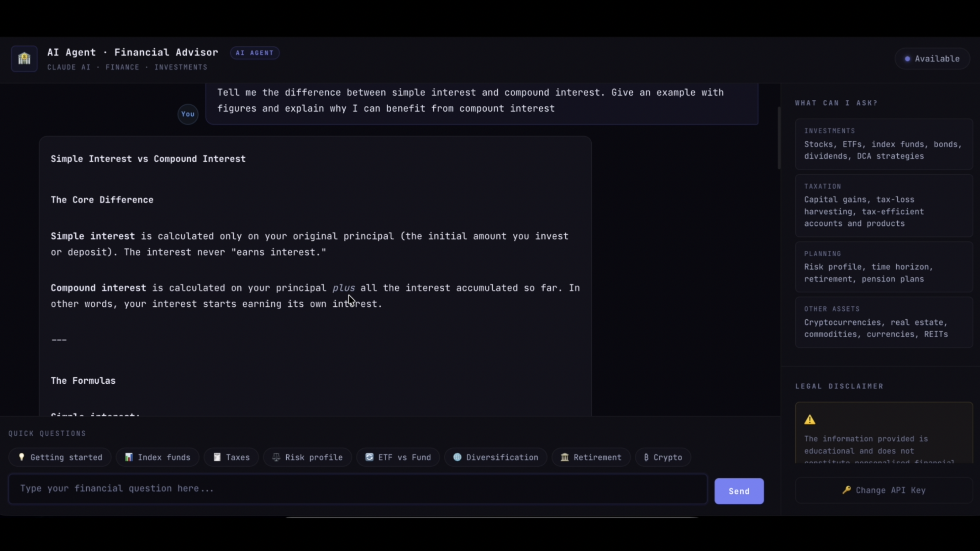Click the You avatar bubble
Screen dimensions: 980x551
(188, 114)
